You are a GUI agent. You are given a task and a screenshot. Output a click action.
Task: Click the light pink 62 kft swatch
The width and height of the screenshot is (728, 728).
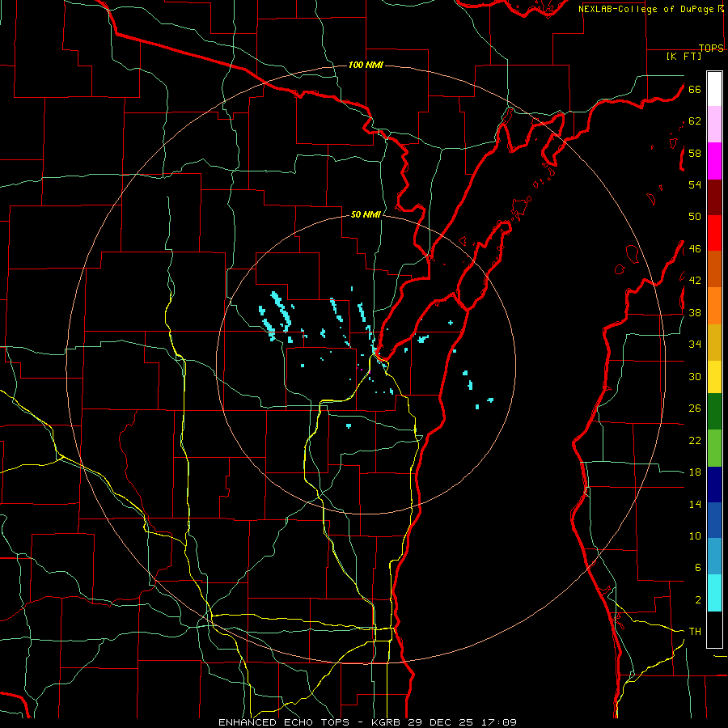[714, 124]
